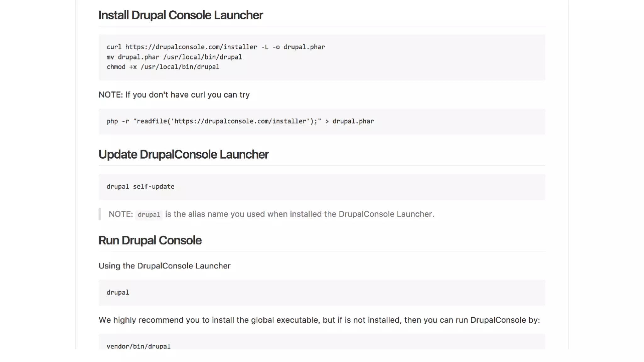Image resolution: width=644 pixels, height=362 pixels.
Task: Click the "mv drupal.phar" command line
Action: [174, 57]
